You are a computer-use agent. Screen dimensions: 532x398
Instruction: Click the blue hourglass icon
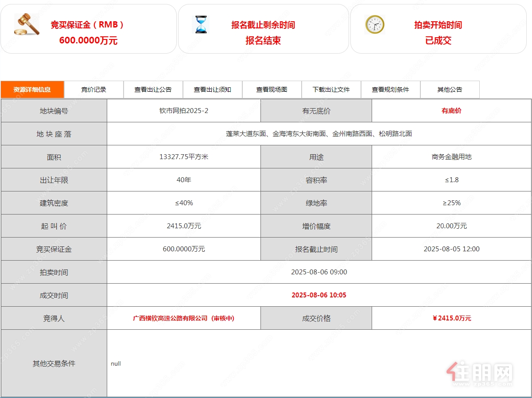[201, 24]
